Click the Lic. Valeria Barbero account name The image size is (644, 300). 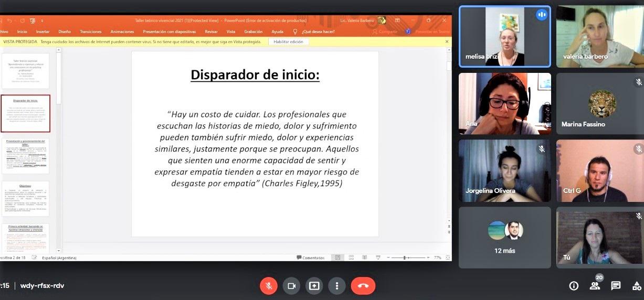(356, 20)
